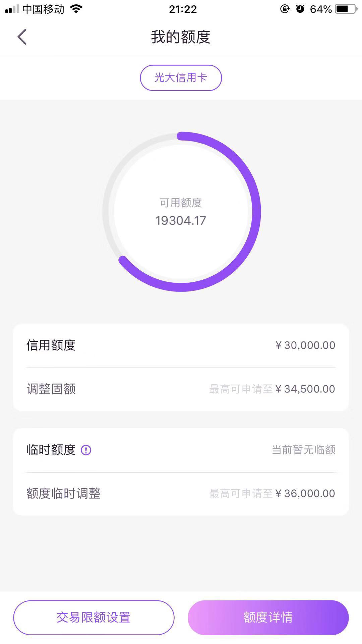Select the 光大信用卡 card selector
362x644 pixels.
(181, 78)
